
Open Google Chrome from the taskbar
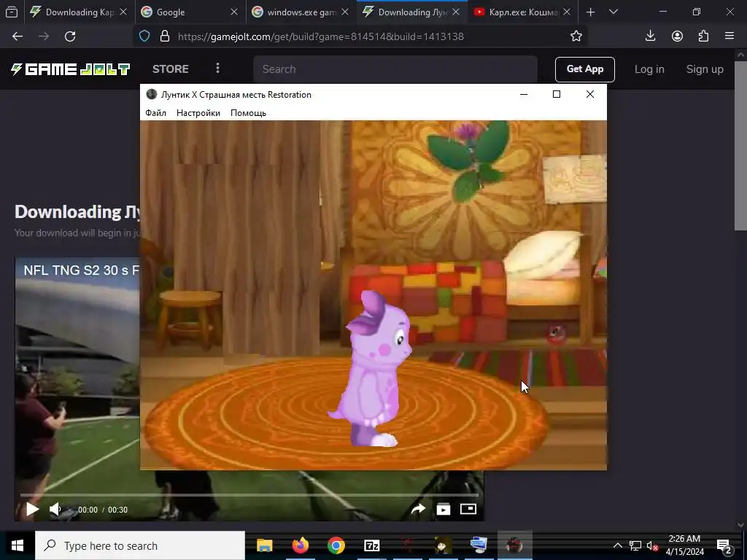pos(336,545)
